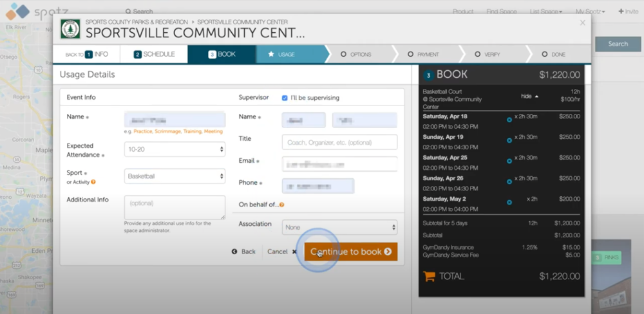Click the orange help icon beside Activity
Screen dimensions: 644x314
click(x=93, y=182)
